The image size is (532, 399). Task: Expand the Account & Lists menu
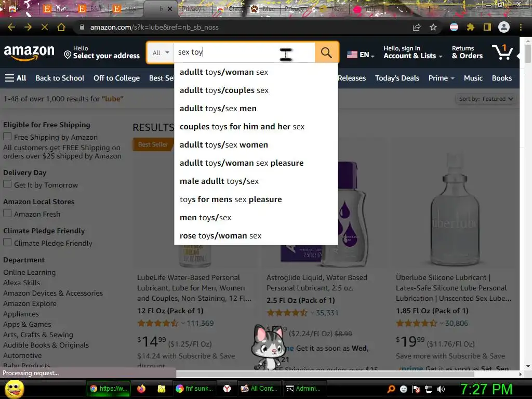coord(413,52)
